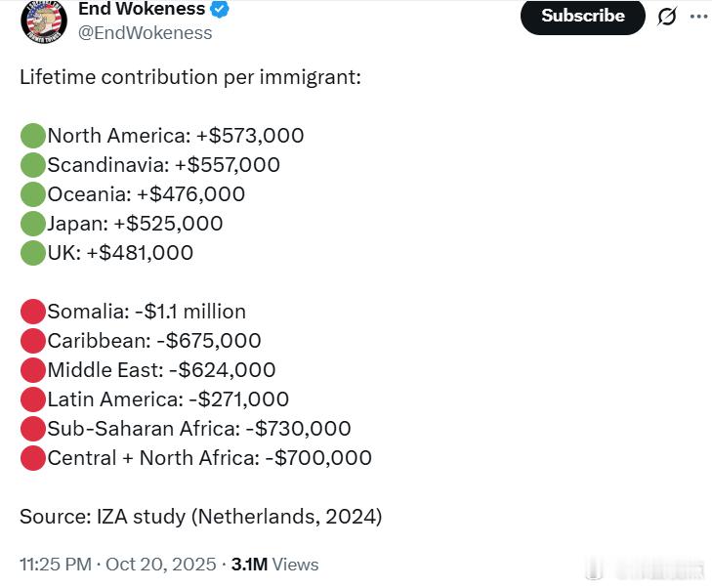Click the "Middle East: -$624,000" text line
This screenshot has width=712, height=588.
click(x=161, y=370)
